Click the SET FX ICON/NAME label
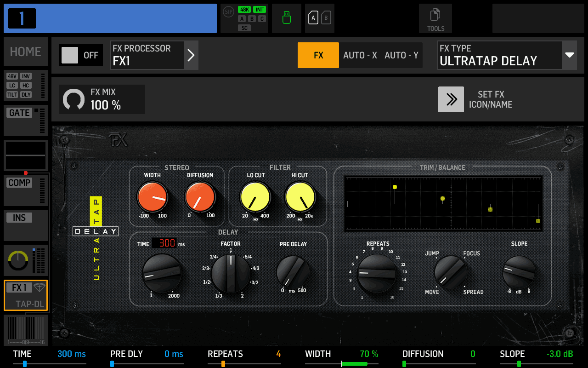Viewport: 588px width, 368px height. tap(491, 99)
